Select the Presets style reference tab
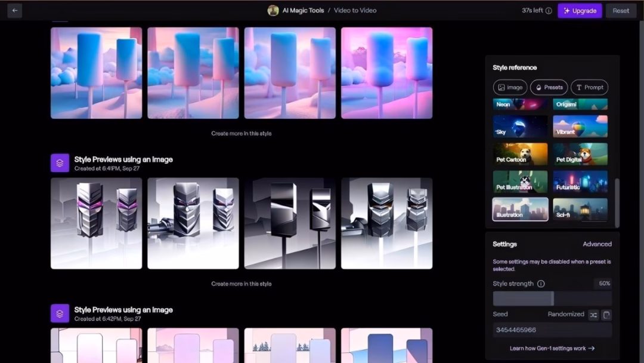Screen dimensions: 644x363 549,87
